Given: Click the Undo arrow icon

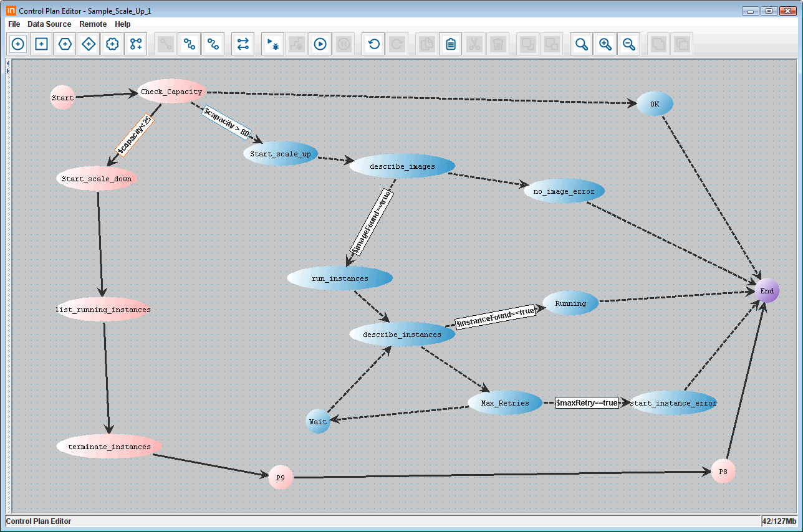Looking at the screenshot, I should tap(373, 44).
